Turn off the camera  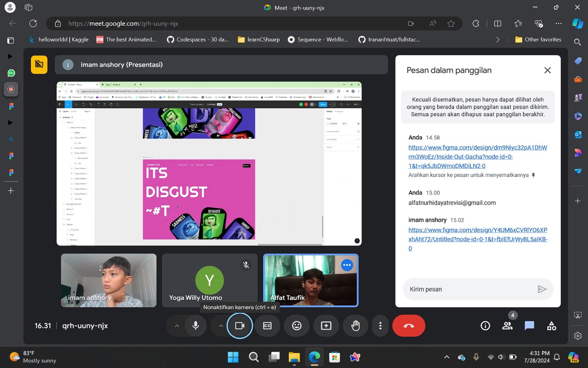tap(240, 325)
